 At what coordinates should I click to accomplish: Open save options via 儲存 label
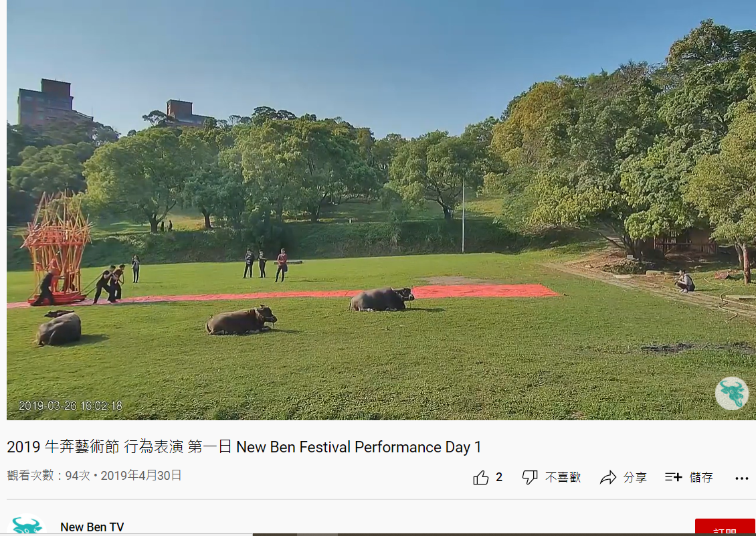tap(701, 477)
